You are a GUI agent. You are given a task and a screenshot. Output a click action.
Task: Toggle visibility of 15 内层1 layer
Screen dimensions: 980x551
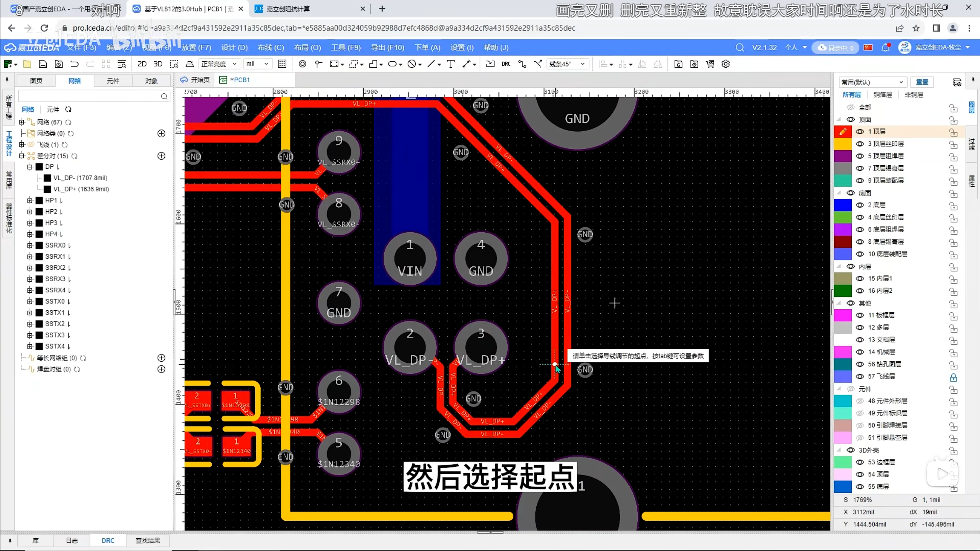pyautogui.click(x=860, y=279)
